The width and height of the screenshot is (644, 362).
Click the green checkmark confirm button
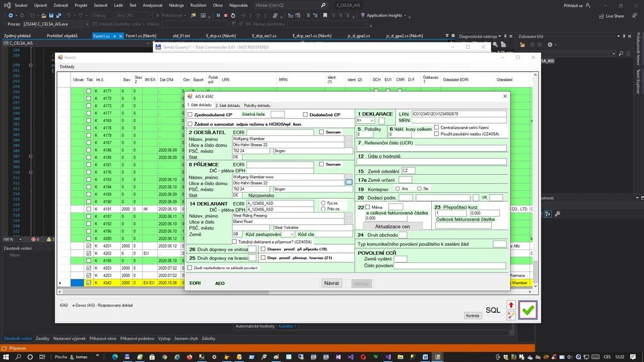pyautogui.click(x=528, y=310)
